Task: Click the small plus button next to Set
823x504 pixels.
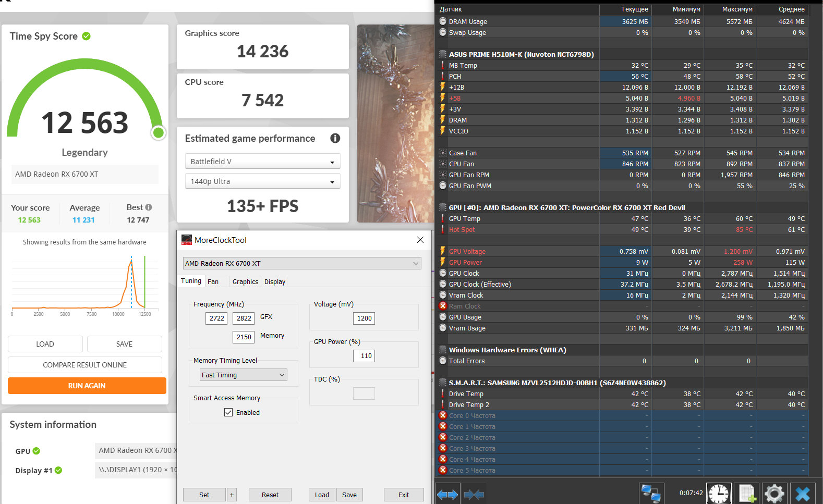Action: pos(232,495)
